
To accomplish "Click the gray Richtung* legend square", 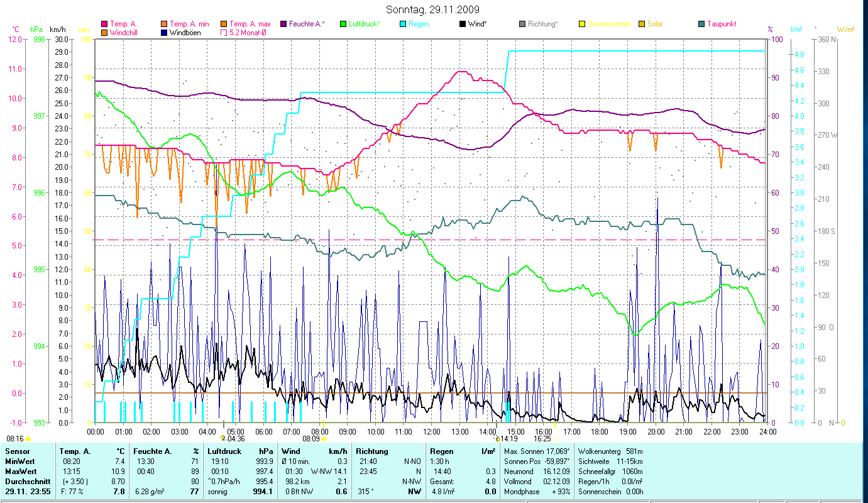I will click(x=522, y=24).
